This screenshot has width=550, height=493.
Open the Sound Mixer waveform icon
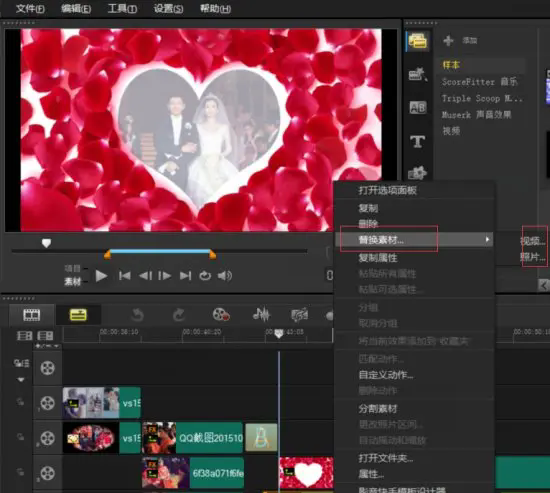point(262,315)
